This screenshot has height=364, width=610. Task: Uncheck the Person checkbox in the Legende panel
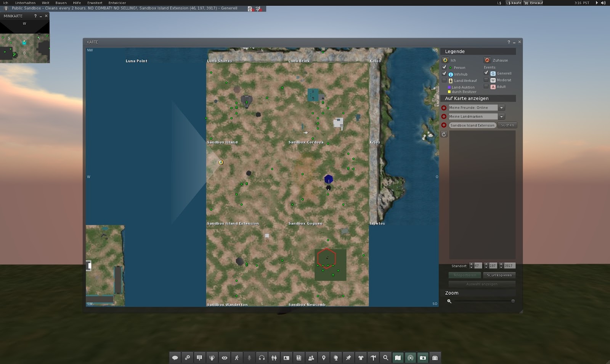[445, 67]
